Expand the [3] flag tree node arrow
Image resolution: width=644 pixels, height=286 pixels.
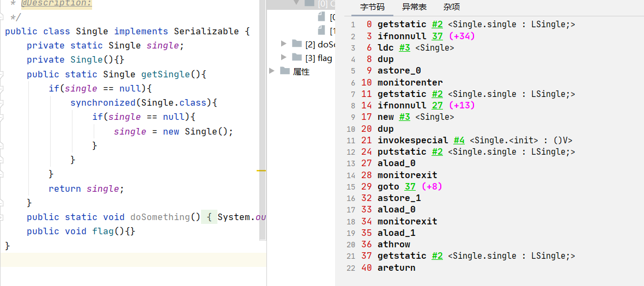tap(284, 58)
